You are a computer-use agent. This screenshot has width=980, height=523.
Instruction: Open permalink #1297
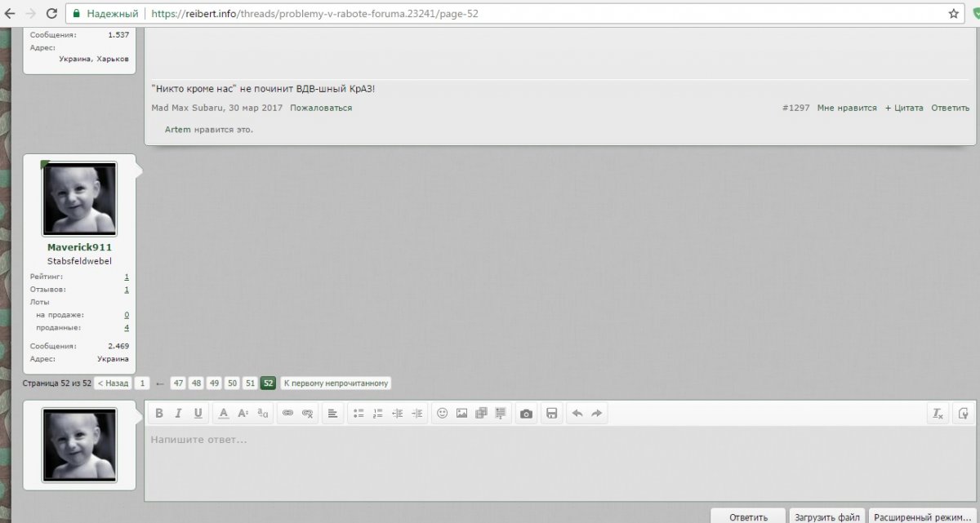coord(796,108)
